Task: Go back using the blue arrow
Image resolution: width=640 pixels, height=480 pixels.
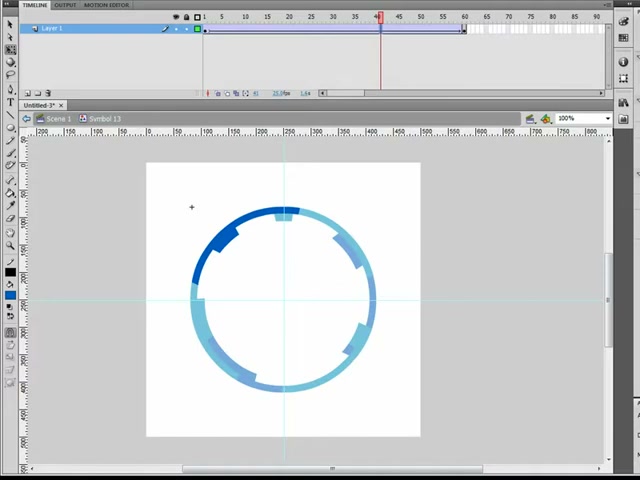Action: point(27,119)
